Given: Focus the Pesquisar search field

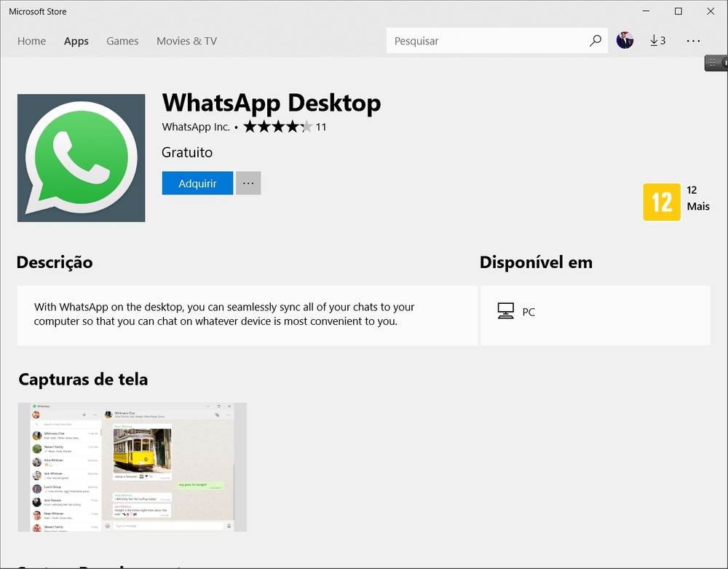Looking at the screenshot, I should (x=488, y=41).
